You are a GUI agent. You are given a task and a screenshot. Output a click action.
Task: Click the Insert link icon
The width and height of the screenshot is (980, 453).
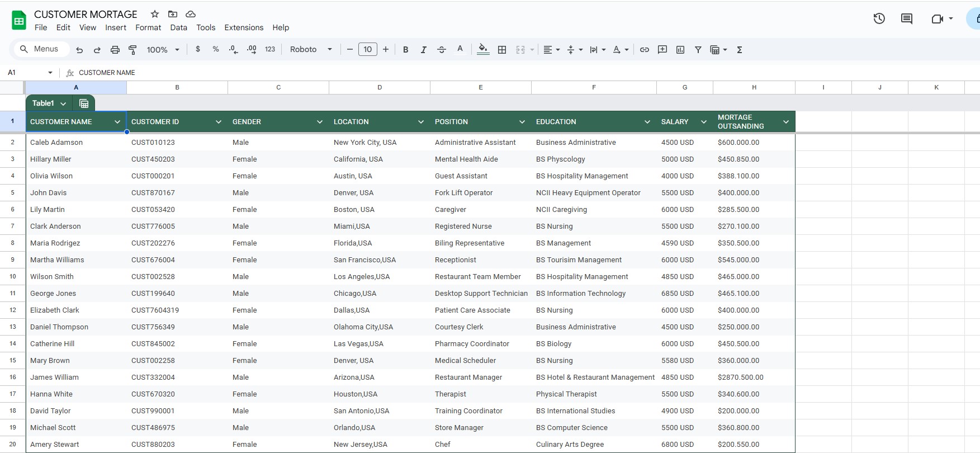(x=645, y=50)
